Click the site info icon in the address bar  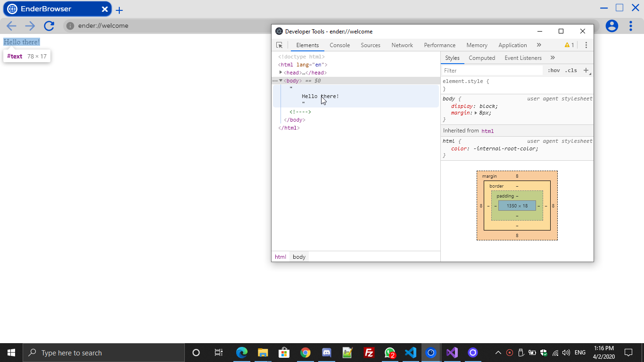tap(70, 26)
